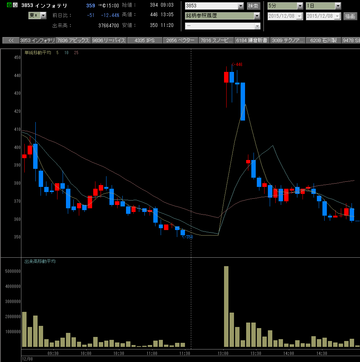Click the high price 446 value
The height and width of the screenshot is (362, 360).
click(154, 15)
